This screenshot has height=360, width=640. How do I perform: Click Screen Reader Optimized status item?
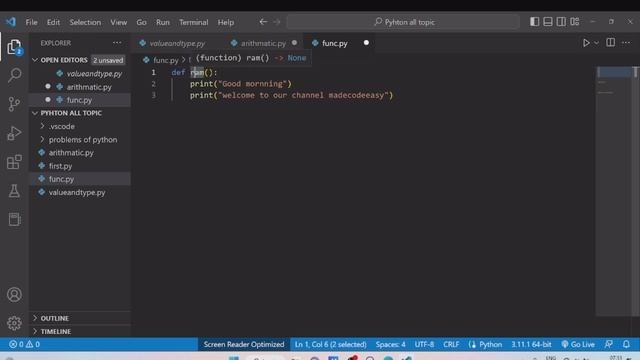244,344
